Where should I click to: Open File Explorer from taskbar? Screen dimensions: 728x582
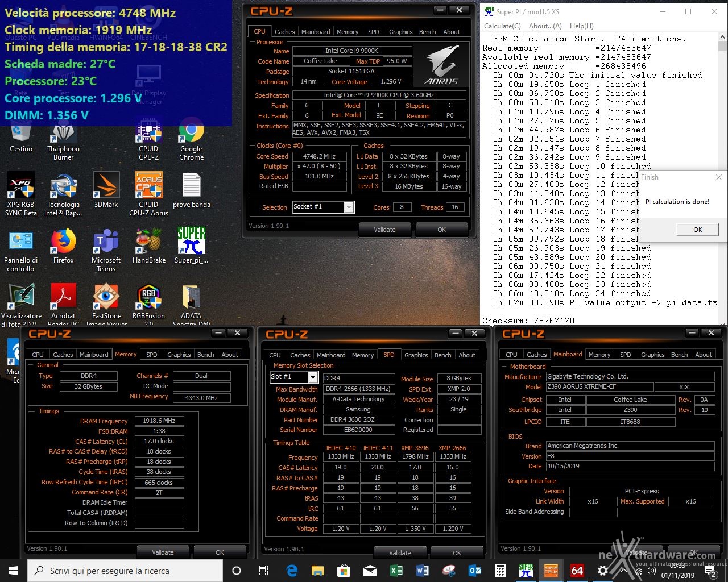tap(318, 571)
